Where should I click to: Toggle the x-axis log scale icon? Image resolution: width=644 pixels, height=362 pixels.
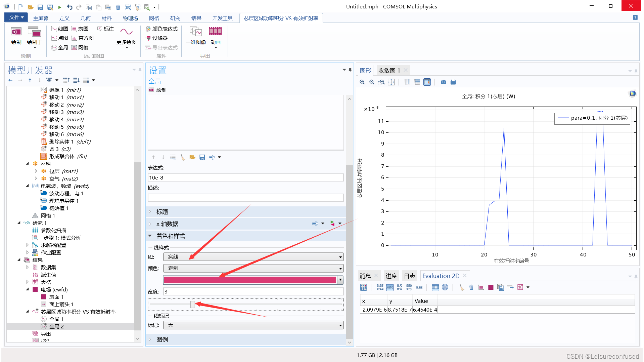[x=407, y=82]
